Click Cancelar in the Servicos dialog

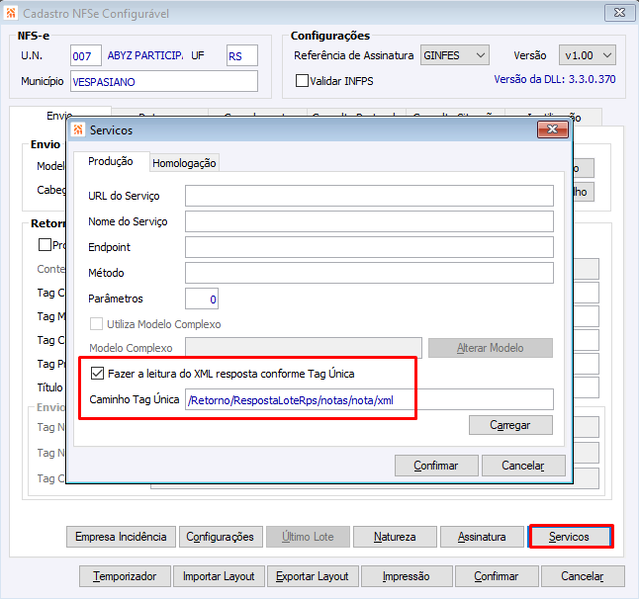tap(523, 465)
